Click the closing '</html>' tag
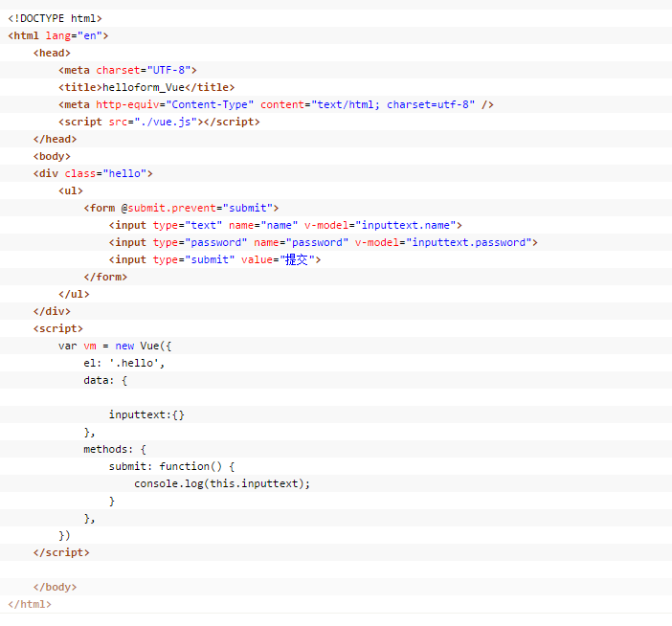Screen dimensions: 672x626 pos(30,604)
